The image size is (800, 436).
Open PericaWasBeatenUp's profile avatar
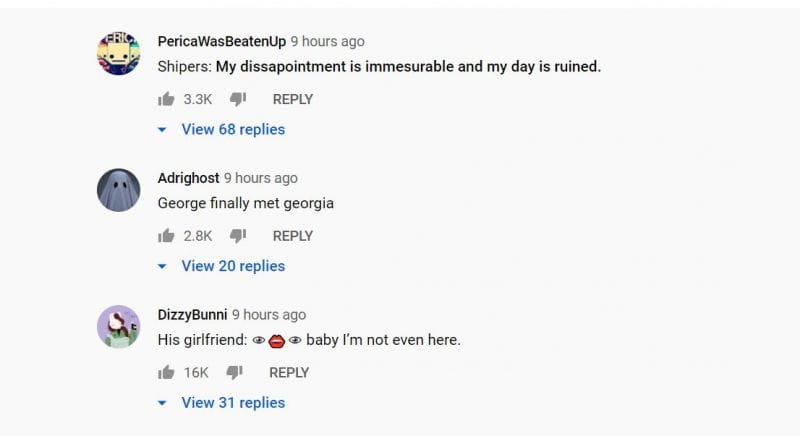pyautogui.click(x=118, y=53)
